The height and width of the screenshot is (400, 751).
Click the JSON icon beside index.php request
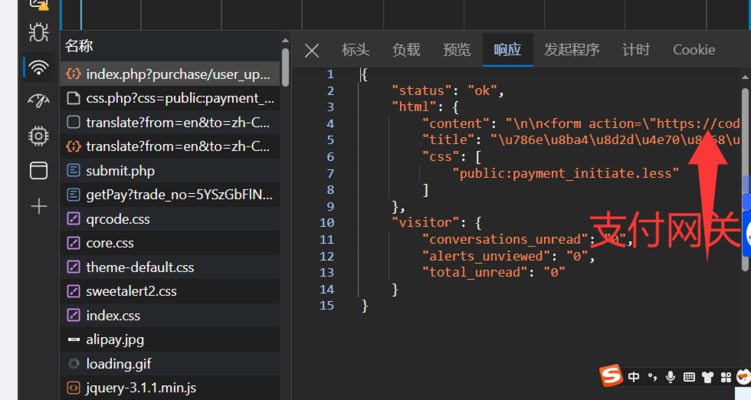[73, 74]
